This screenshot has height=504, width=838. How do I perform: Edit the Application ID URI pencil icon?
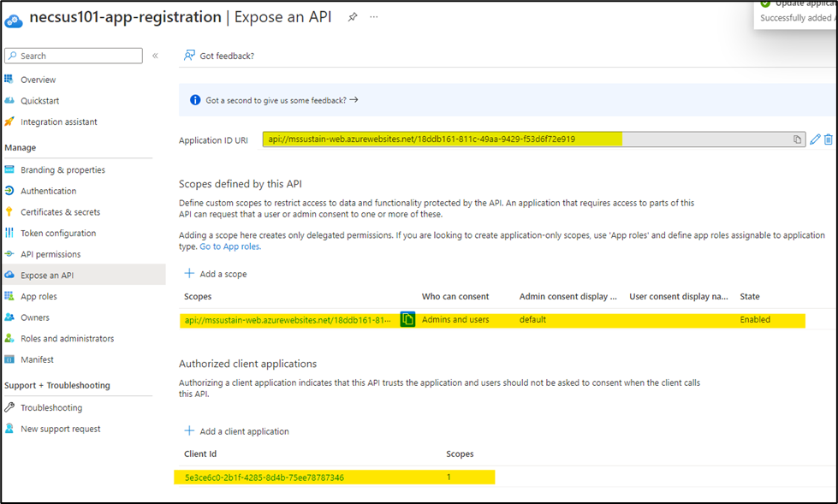pyautogui.click(x=815, y=139)
